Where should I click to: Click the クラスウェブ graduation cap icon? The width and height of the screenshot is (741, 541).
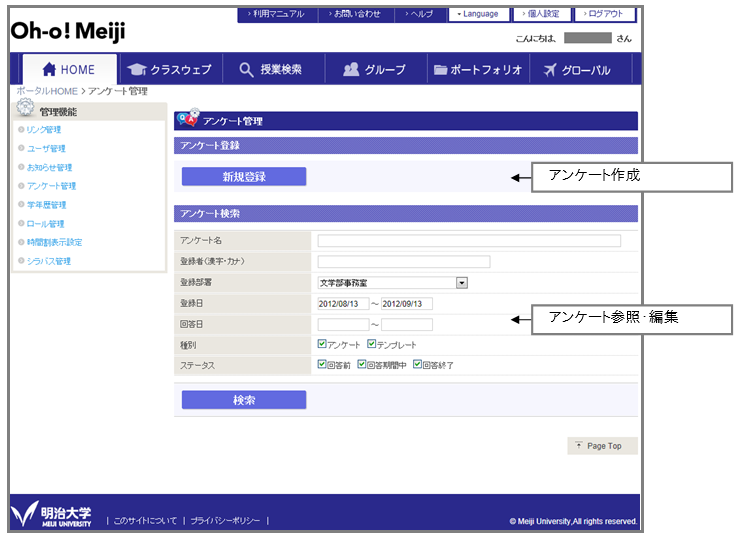tap(137, 69)
